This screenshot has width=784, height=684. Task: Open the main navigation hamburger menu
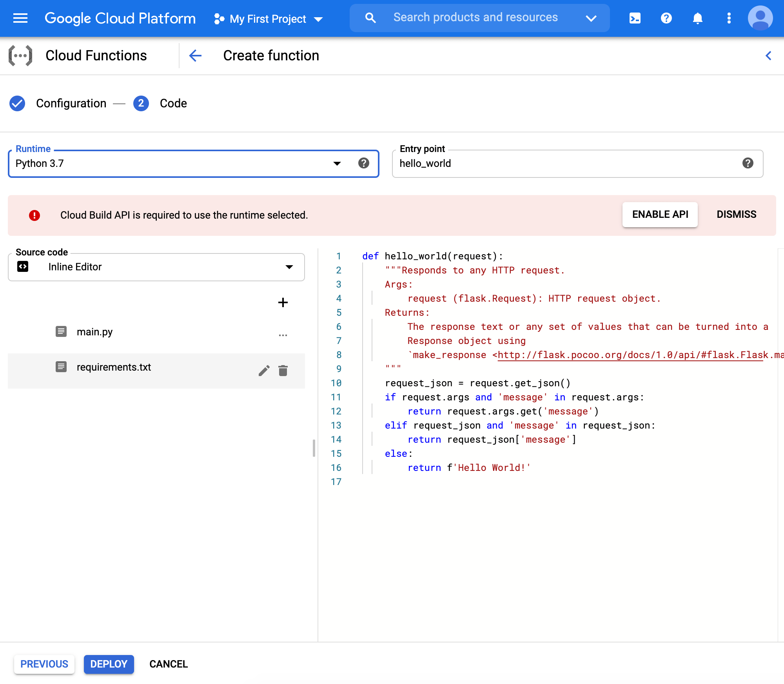20,18
